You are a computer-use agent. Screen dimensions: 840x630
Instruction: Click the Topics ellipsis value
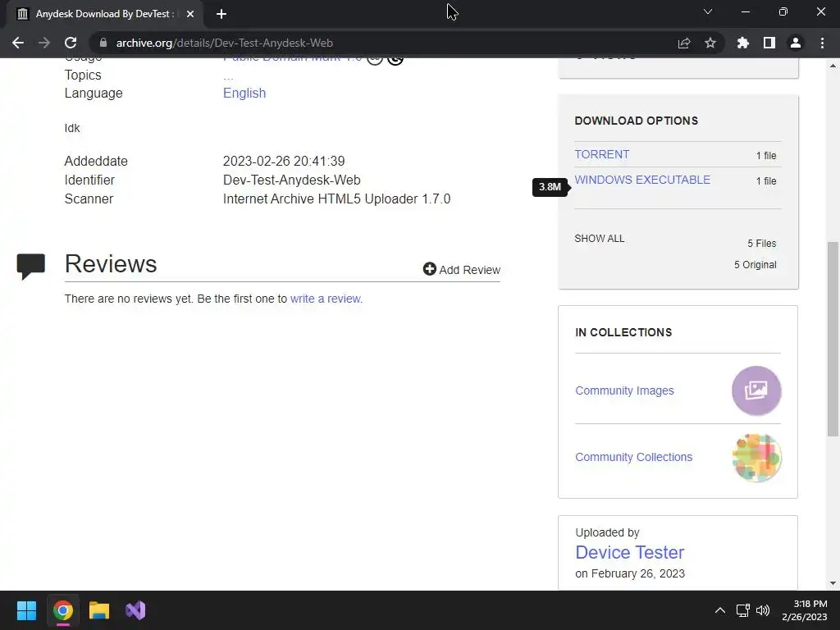pyautogui.click(x=228, y=76)
